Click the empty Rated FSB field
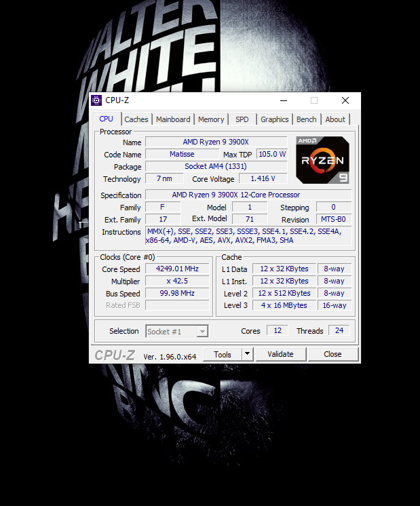The height and width of the screenshot is (506, 420). [x=177, y=305]
